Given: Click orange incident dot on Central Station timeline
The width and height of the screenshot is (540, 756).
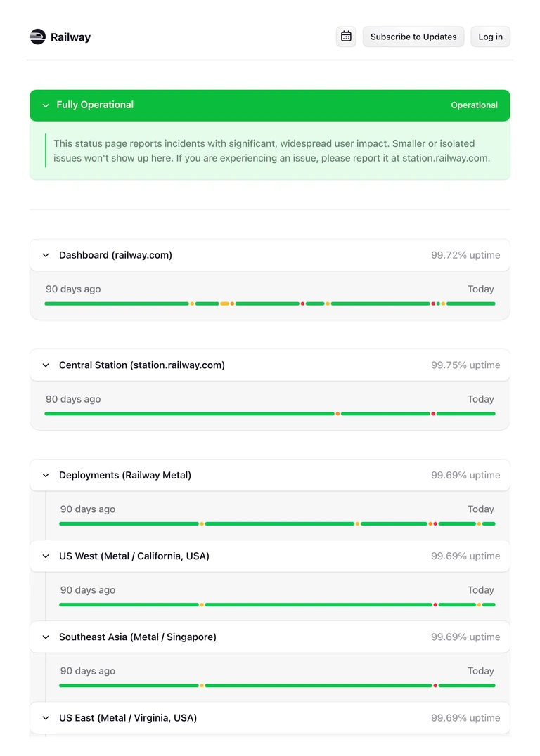Looking at the screenshot, I should coord(337,414).
